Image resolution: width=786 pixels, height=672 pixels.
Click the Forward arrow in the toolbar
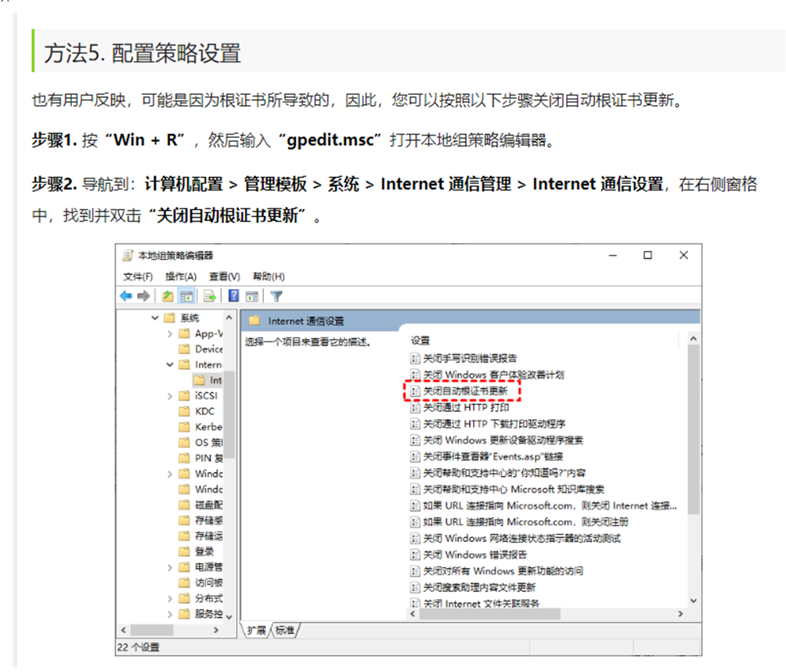click(x=143, y=296)
